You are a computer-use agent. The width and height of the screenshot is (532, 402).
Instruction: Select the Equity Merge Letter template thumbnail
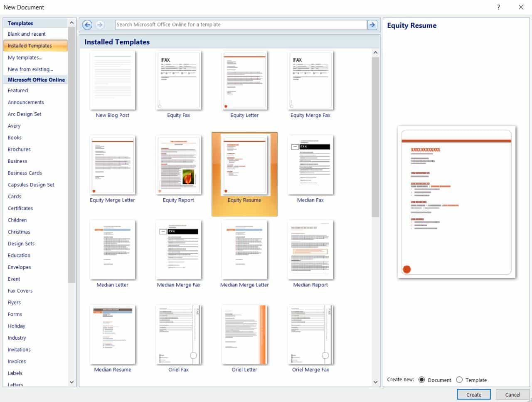[113, 165]
